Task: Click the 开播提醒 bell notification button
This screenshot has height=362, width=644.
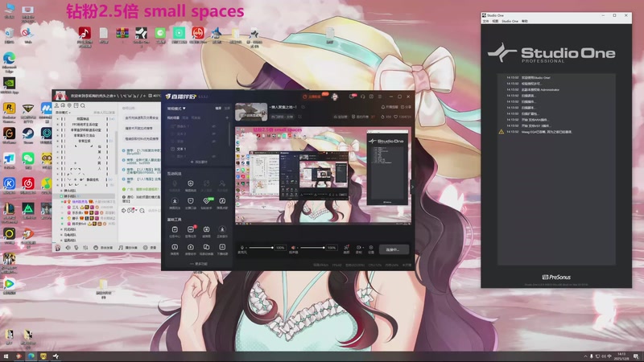Action: (x=390, y=107)
